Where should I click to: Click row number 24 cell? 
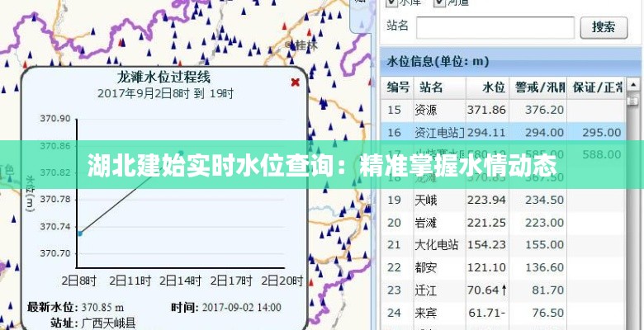394,313
